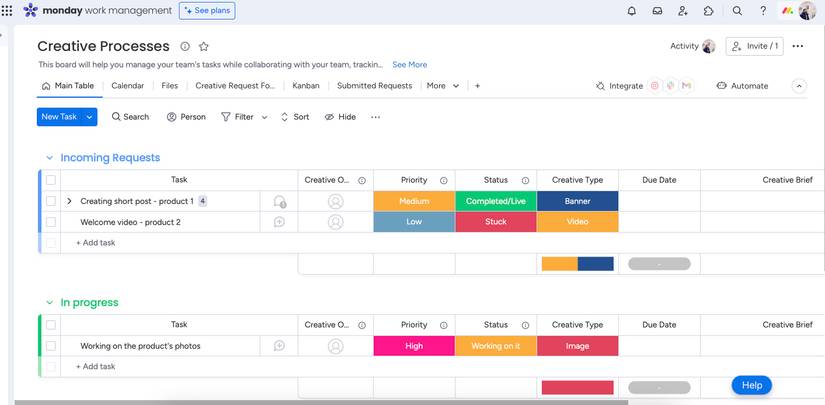Screen dimensions: 825x405
Task: Show Creative Owner column info in In progress
Action: point(362,325)
